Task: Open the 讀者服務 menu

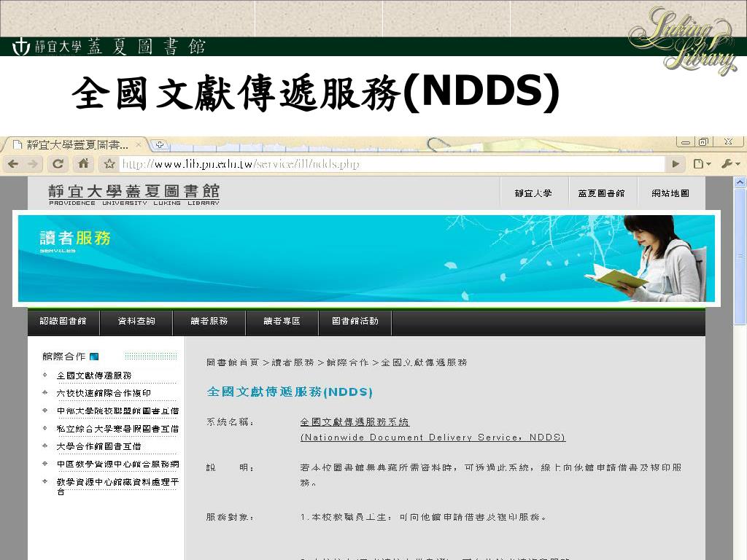Action: click(209, 322)
